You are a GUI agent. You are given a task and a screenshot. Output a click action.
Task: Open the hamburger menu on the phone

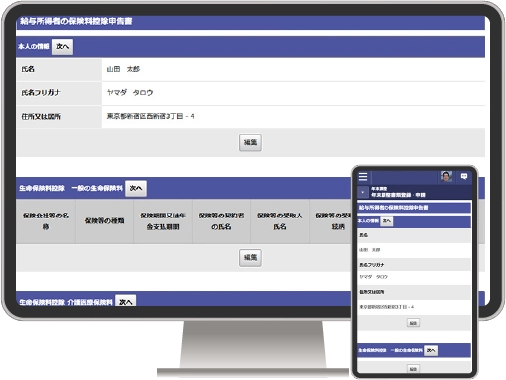click(363, 177)
